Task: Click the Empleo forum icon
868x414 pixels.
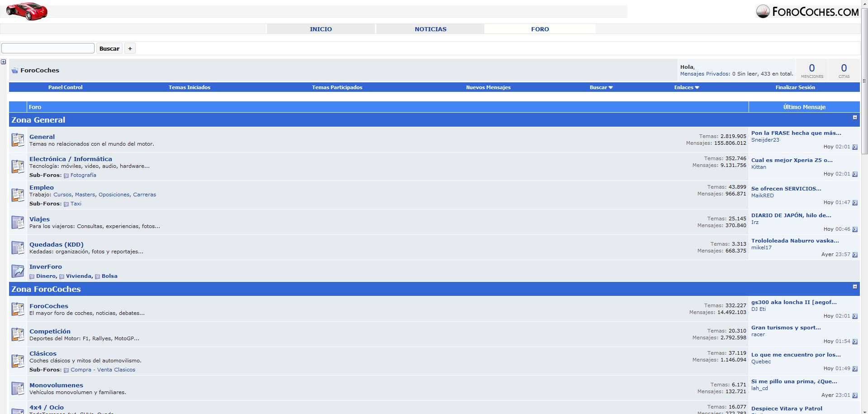Action: click(x=18, y=195)
